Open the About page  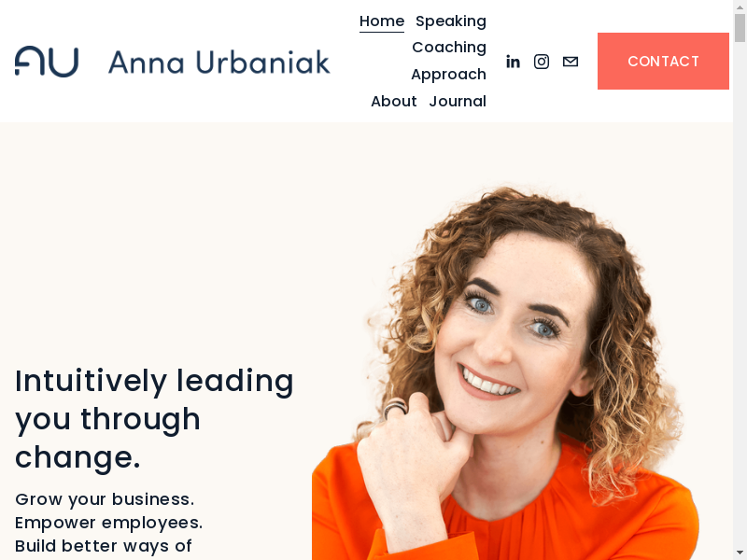click(393, 101)
